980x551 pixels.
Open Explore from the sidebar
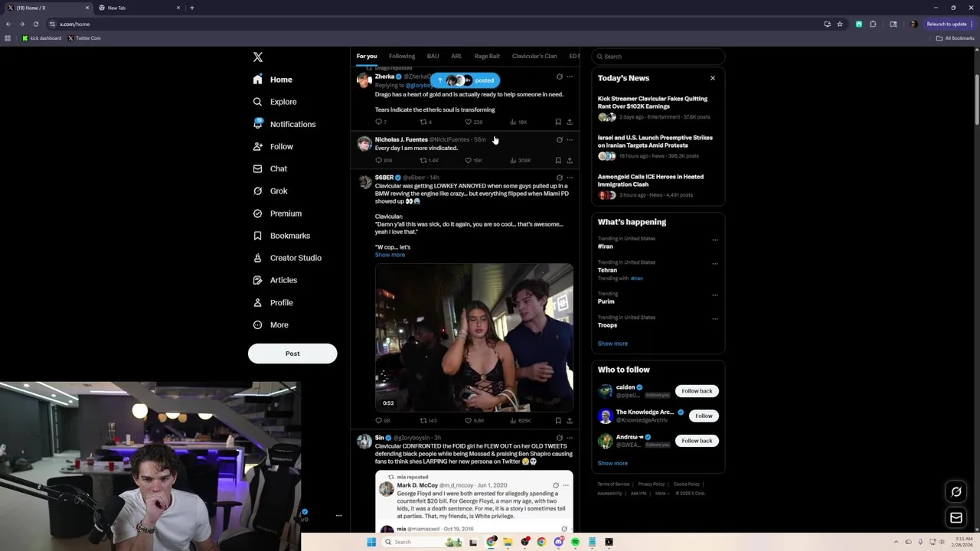click(275, 102)
